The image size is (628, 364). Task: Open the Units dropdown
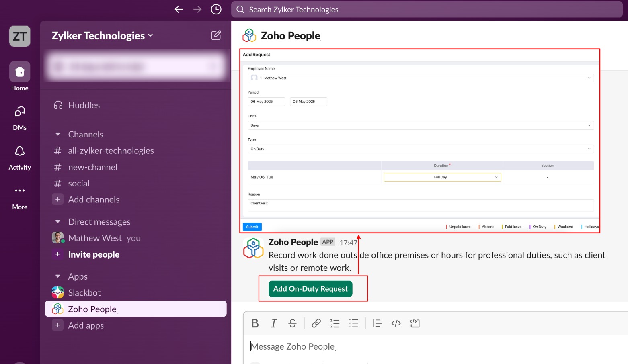(x=421, y=125)
